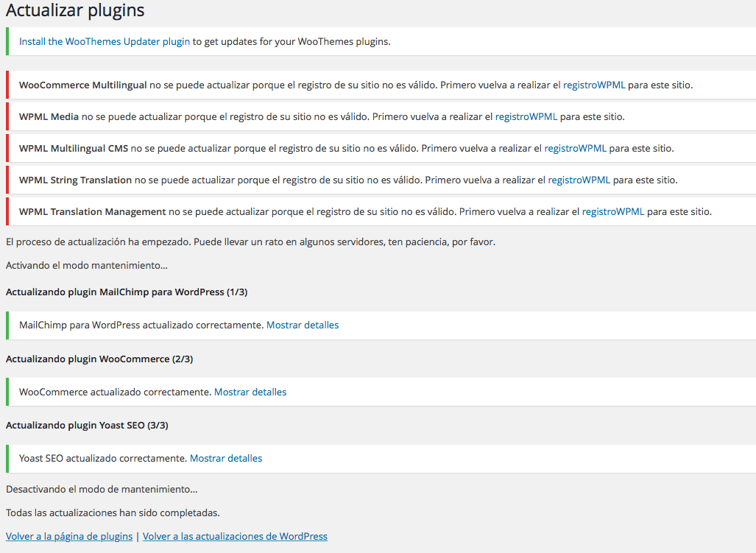756x553 pixels.
Task: Click the Todas las actualizaciones han sido completadas text
Action: pyautogui.click(x=113, y=513)
